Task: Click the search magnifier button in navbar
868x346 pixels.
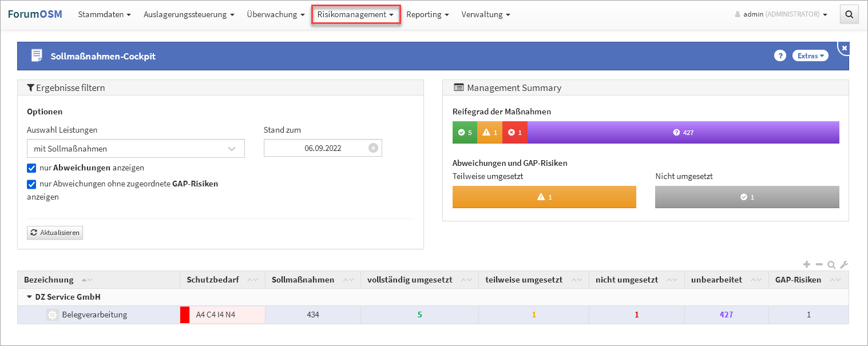Action: tap(849, 15)
